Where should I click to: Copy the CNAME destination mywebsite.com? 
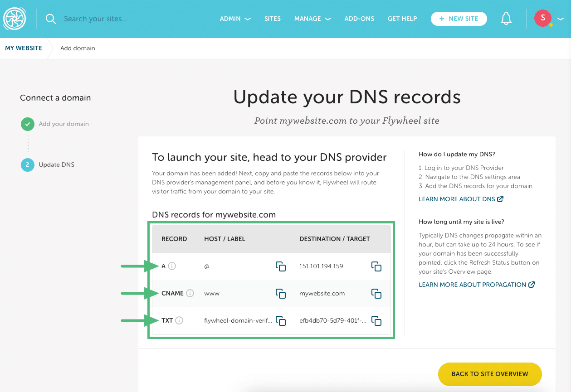pyautogui.click(x=377, y=294)
